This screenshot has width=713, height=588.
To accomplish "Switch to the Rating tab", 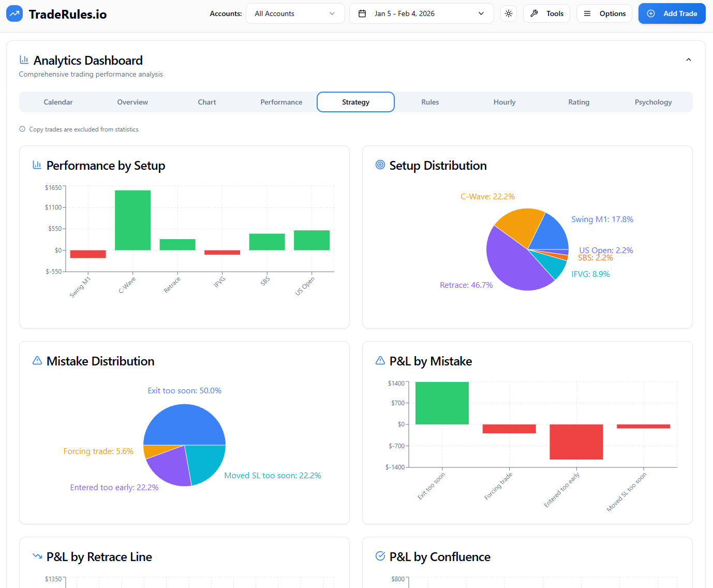I will (579, 102).
